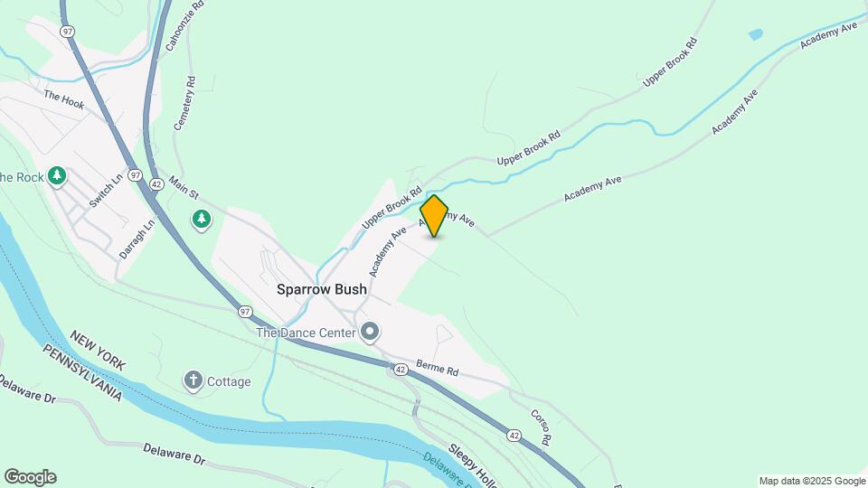Click the Map data ©2025 Google attribution

[812, 482]
